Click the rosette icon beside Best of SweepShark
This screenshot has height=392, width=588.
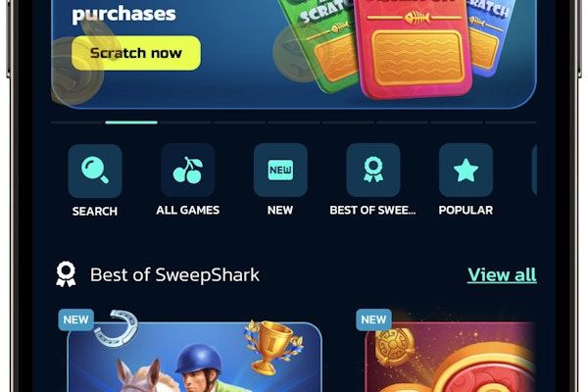click(x=66, y=274)
